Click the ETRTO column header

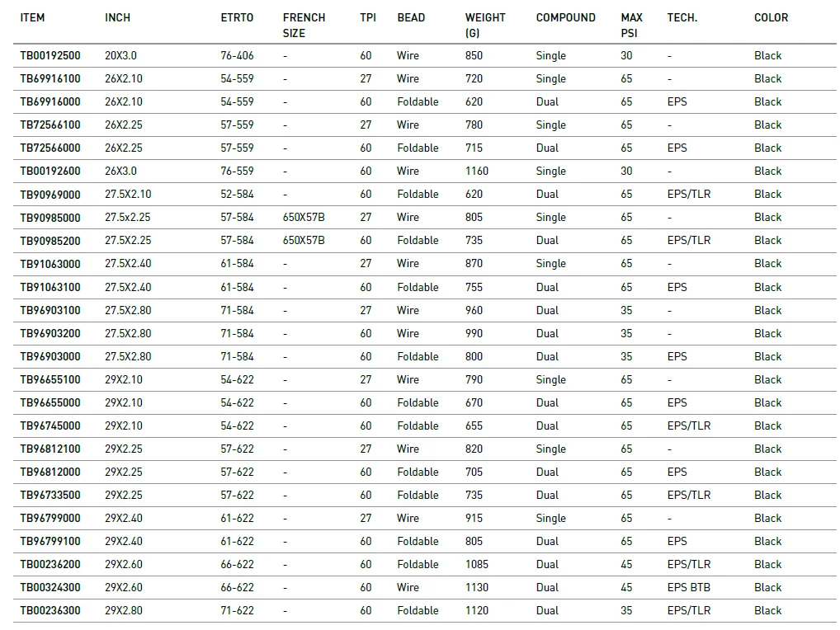[237, 17]
